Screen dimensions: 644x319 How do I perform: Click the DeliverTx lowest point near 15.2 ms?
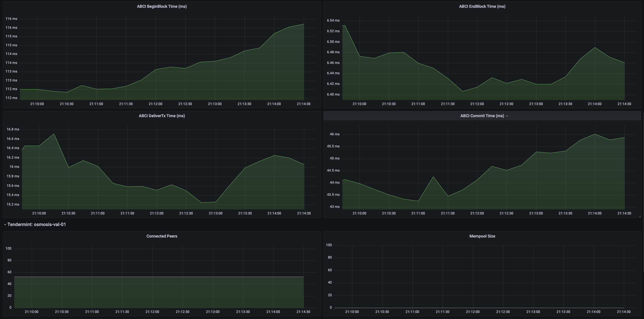[201, 202]
